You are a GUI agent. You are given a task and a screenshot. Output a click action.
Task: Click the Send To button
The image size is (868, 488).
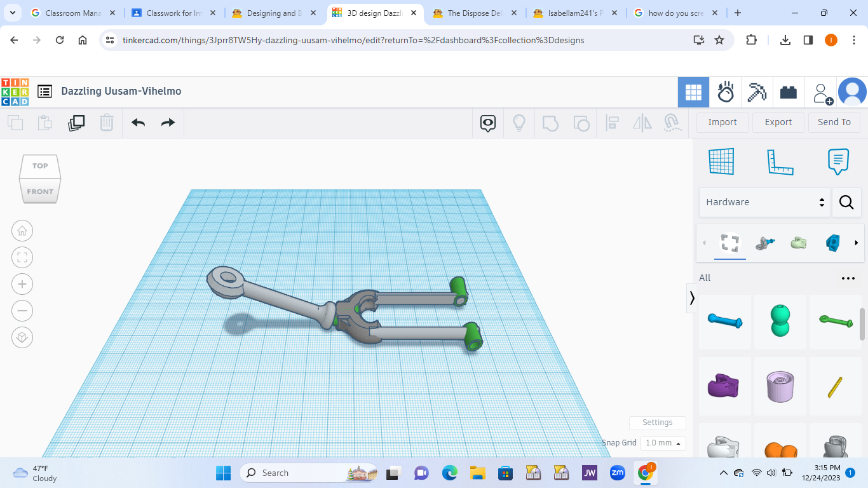[x=834, y=122]
